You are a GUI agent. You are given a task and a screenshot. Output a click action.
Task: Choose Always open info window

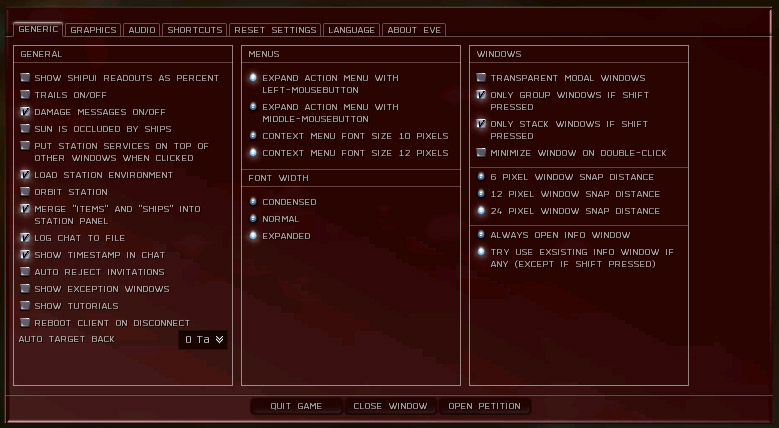click(481, 234)
